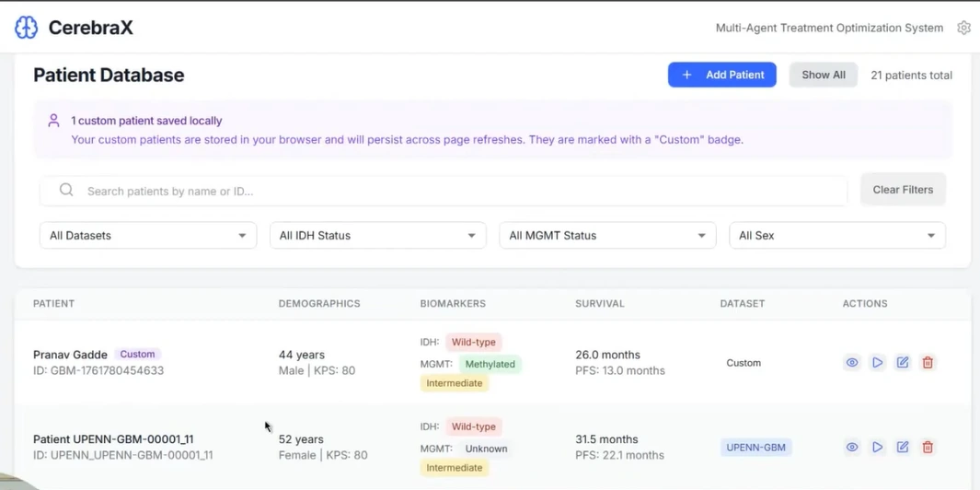This screenshot has width=980, height=490.
Task: Focus the Search patients by name field
Action: click(444, 191)
